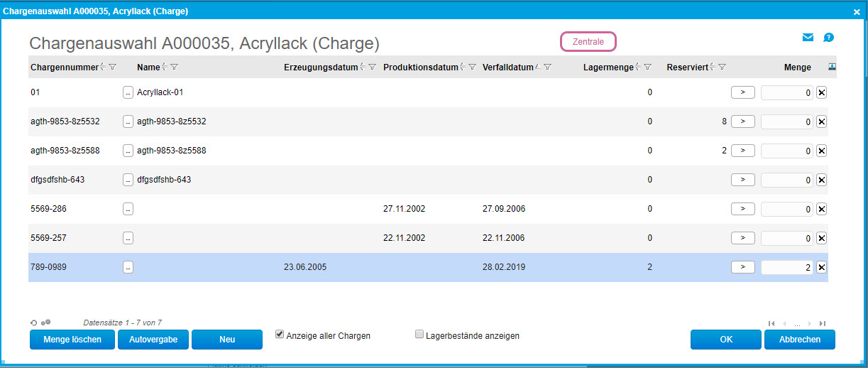Screen dimensions: 868x368
Task: Enable Lagerbestände anzeigen checkbox
Action: (419, 334)
